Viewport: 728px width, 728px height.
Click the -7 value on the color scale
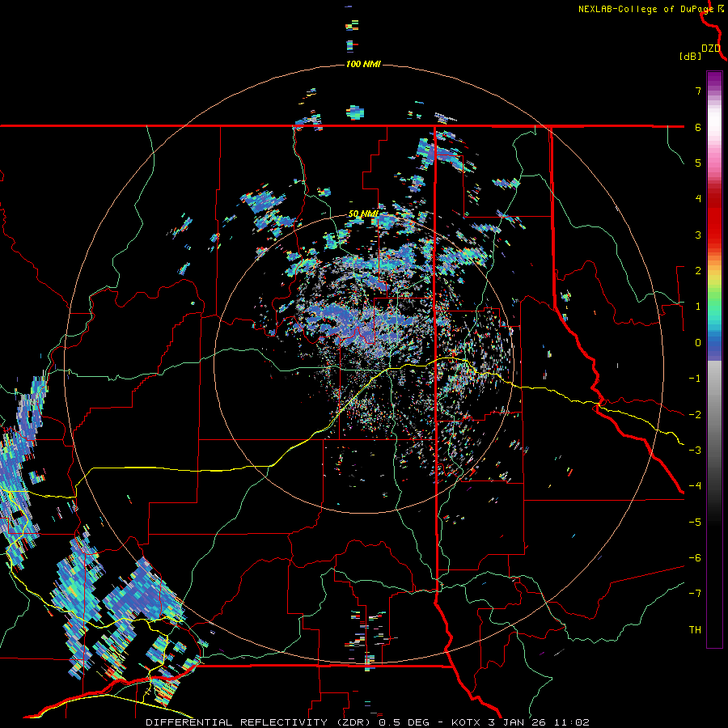[695, 594]
